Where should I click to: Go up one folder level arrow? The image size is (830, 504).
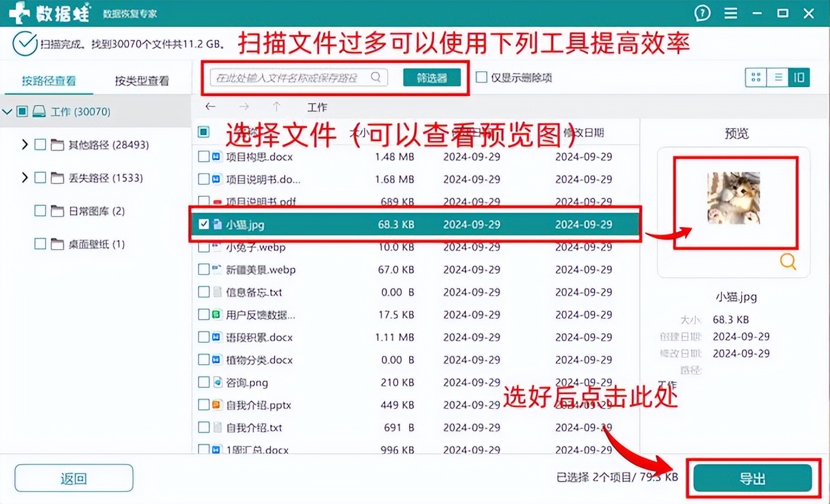[x=276, y=107]
